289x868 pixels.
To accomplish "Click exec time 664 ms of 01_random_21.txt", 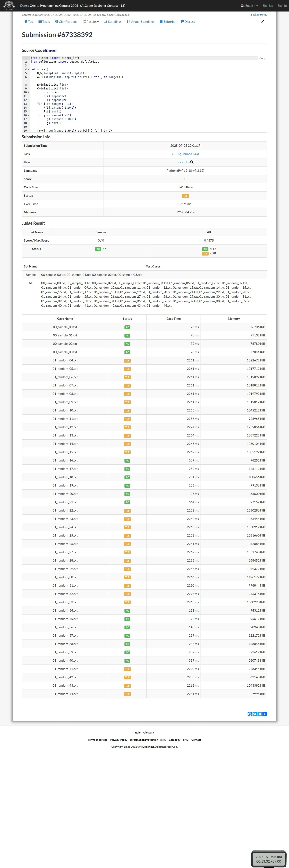I will coord(194,503).
